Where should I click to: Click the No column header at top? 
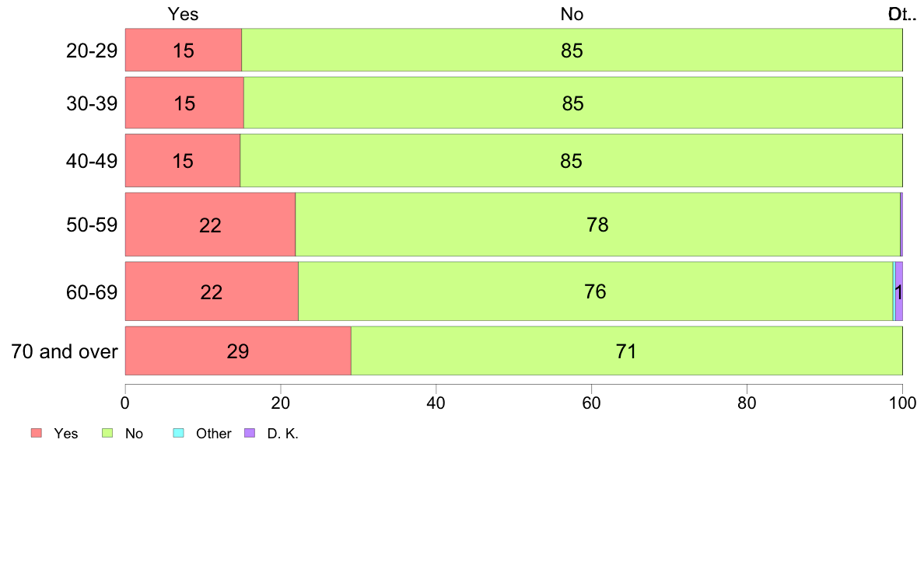pos(572,14)
